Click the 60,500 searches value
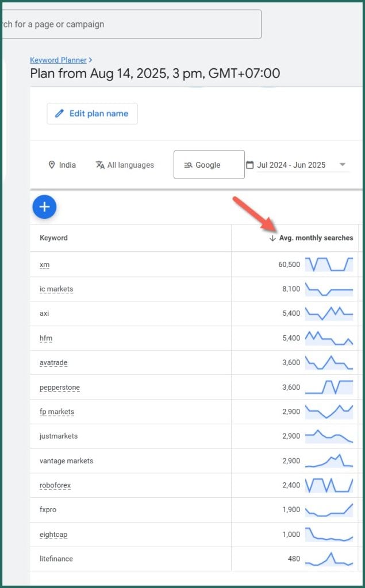The image size is (365, 588). coord(289,265)
